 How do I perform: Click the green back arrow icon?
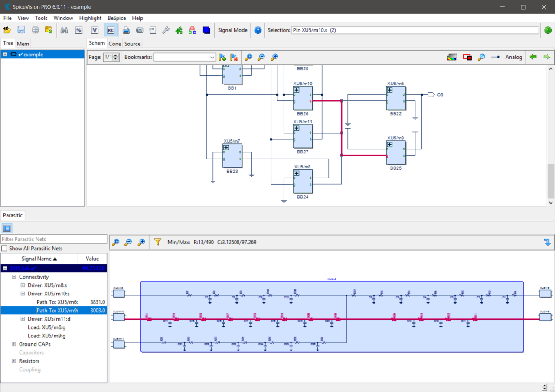click(x=533, y=57)
